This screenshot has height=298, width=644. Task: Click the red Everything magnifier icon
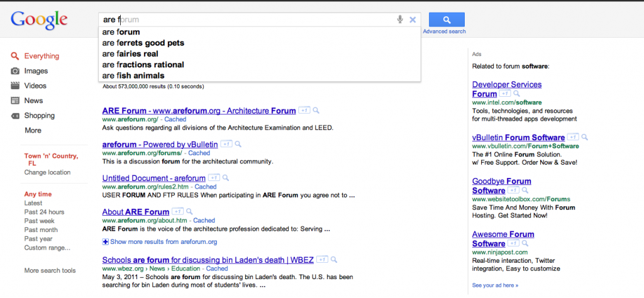[x=15, y=56]
